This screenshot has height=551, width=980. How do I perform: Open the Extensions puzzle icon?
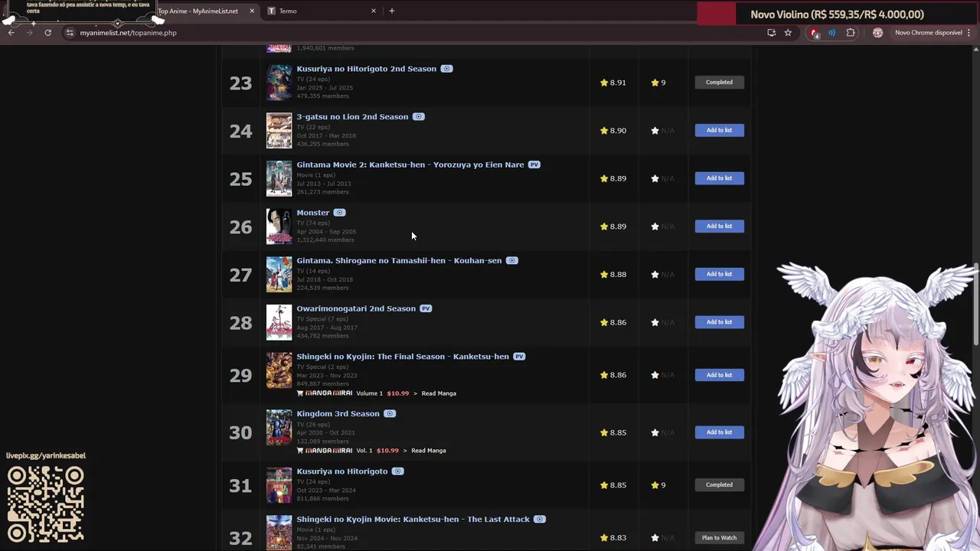click(x=851, y=33)
